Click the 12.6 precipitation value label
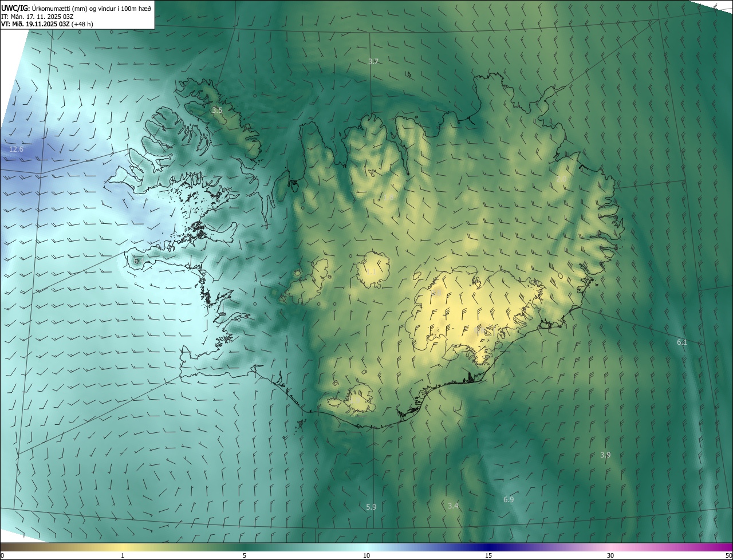 [x=16, y=149]
